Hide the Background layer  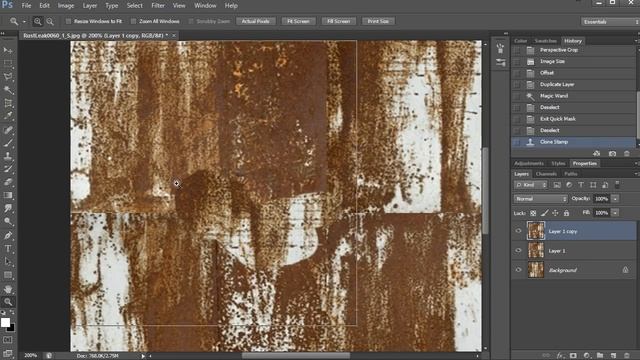[518, 270]
